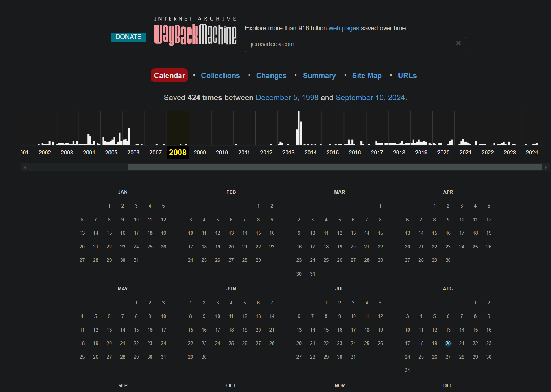Viewport: 551px width, 392px height.
Task: Click the jeuxvideos.com search input field
Action: [x=355, y=44]
